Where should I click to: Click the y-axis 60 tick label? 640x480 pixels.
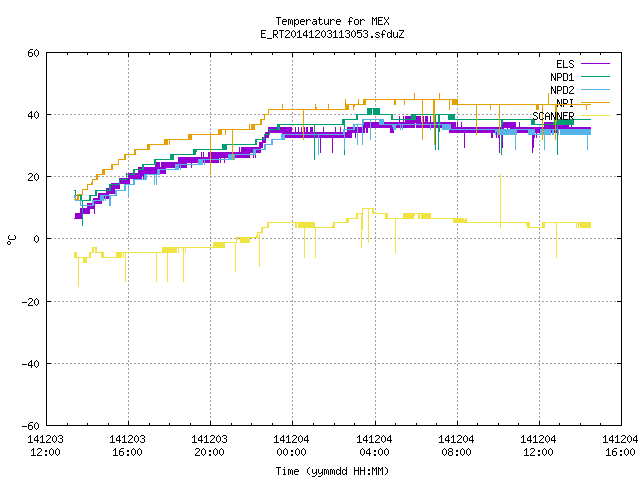point(33,53)
